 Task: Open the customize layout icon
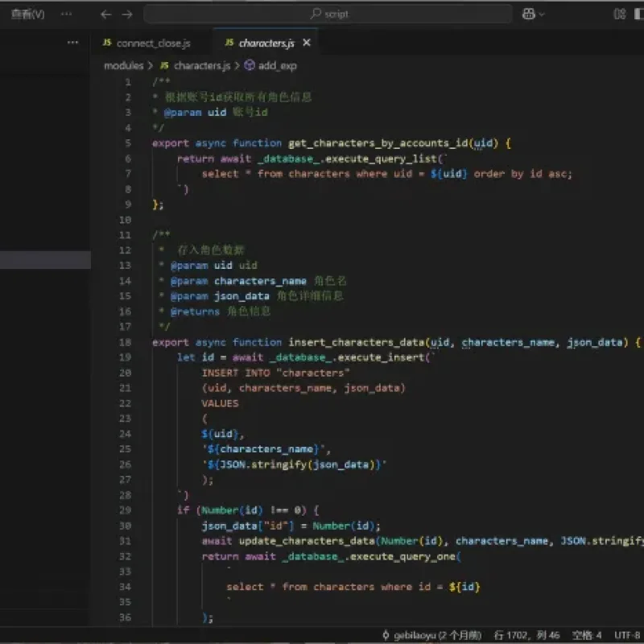(619, 14)
